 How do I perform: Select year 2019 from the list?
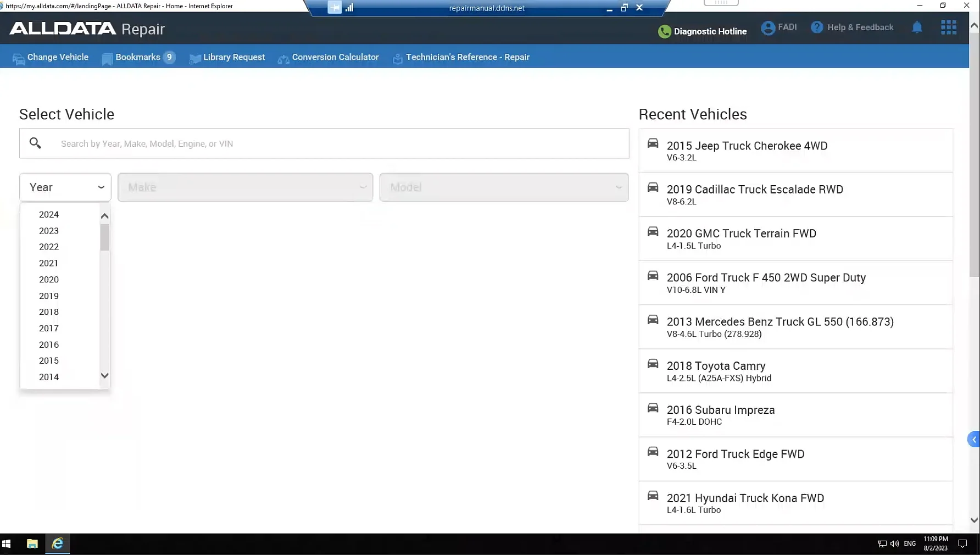tap(49, 296)
